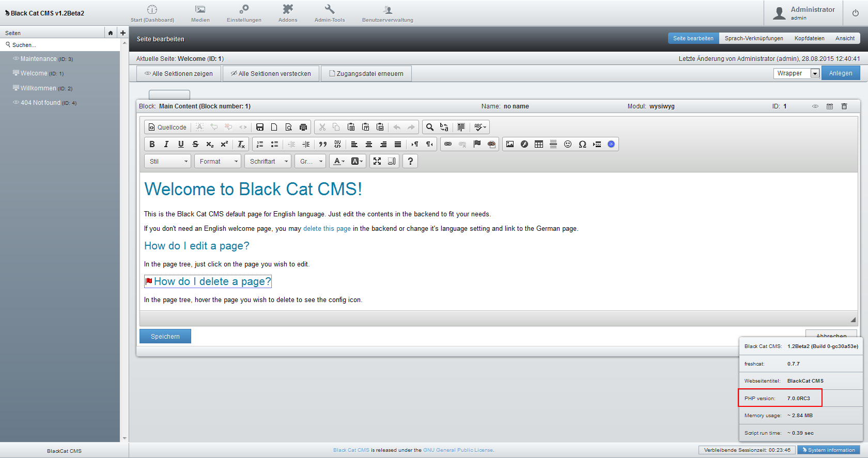Align text right
The width and height of the screenshot is (868, 458).
click(383, 144)
